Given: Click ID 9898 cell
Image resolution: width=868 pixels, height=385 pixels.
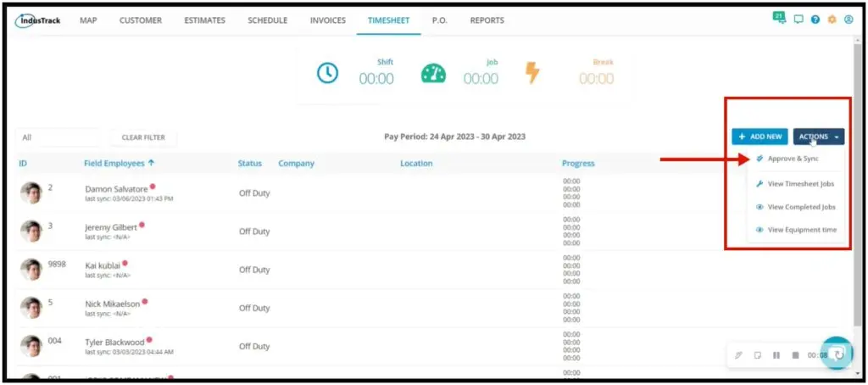Looking at the screenshot, I should (57, 265).
